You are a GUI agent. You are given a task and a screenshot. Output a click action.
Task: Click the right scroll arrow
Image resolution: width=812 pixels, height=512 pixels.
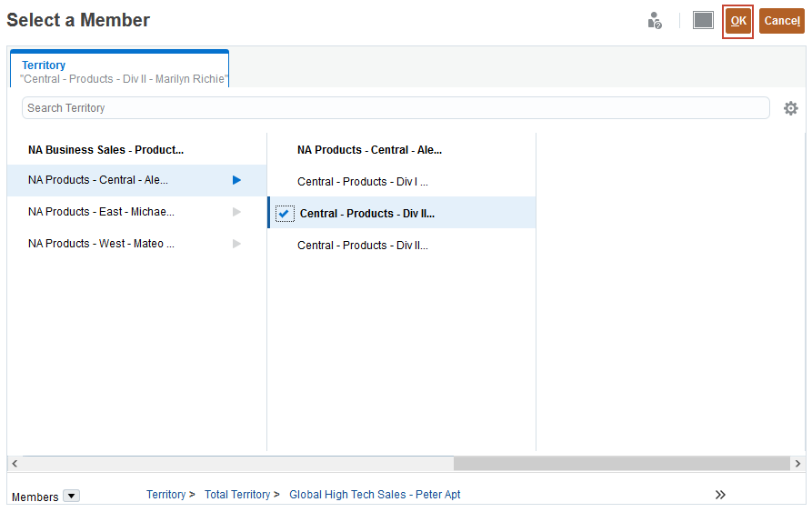point(797,464)
